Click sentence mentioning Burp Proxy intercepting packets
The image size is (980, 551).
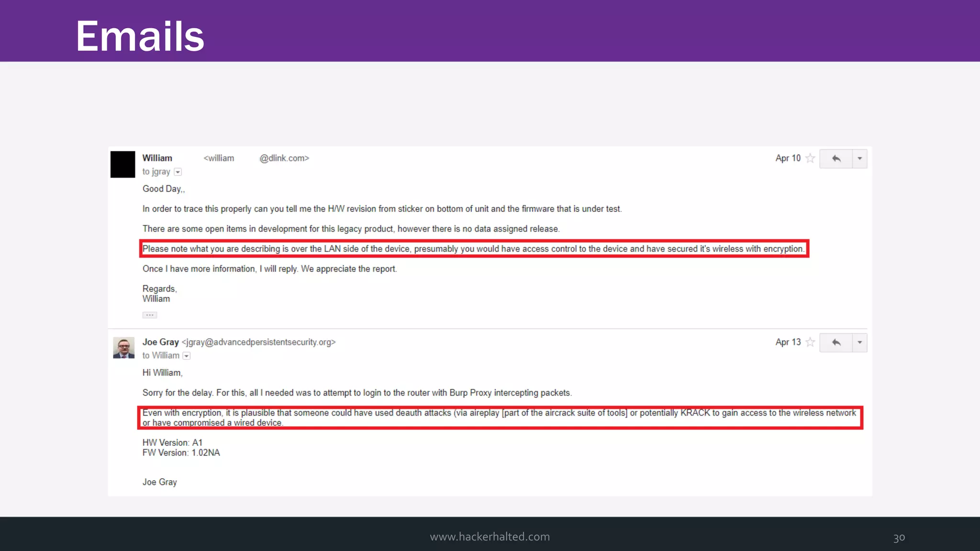click(x=357, y=393)
